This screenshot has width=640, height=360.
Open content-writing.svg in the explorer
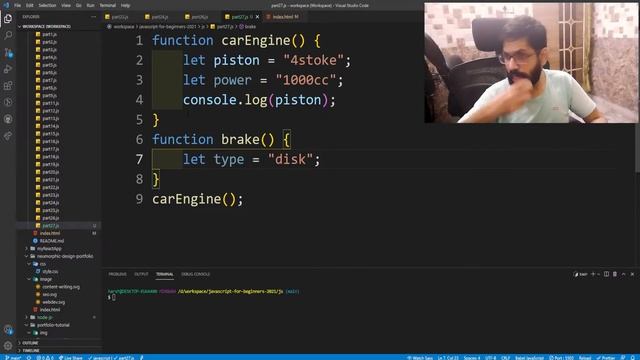coord(58,287)
